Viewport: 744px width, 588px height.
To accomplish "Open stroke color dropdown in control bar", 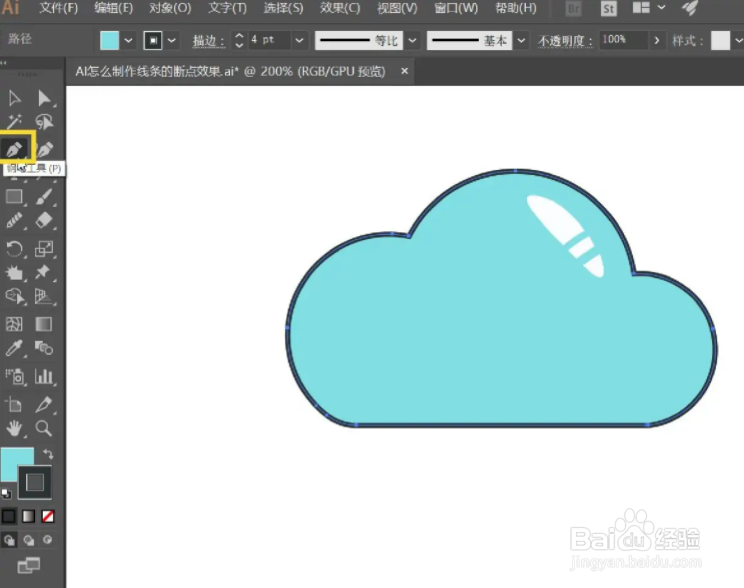I will coord(172,41).
